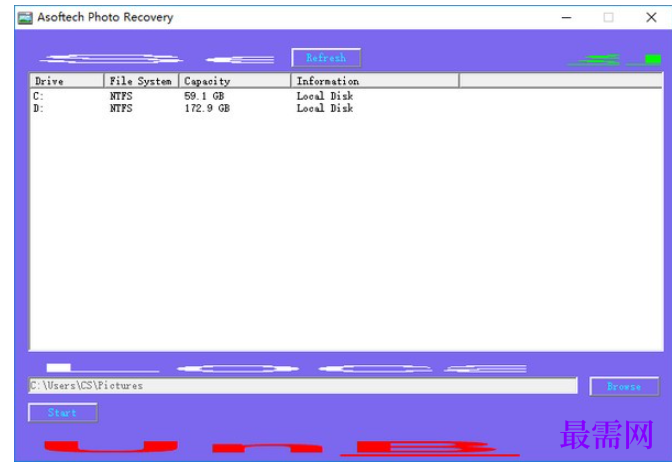Viewport: 672px width, 466px height.
Task: Sort by the File System column header
Action: tap(141, 81)
